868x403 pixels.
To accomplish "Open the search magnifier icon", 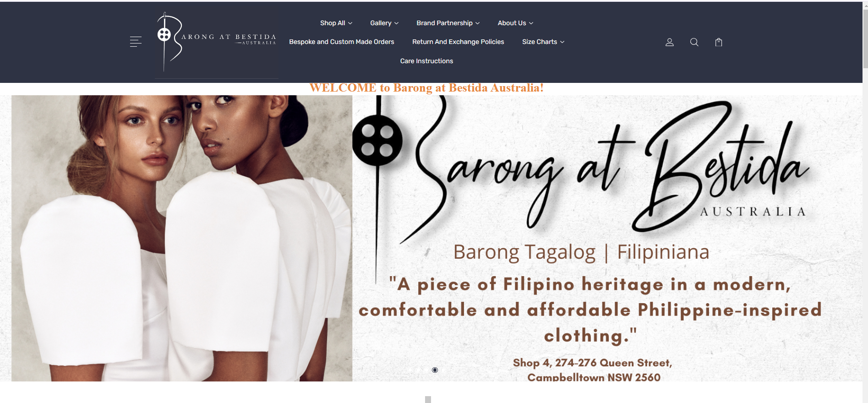I will pos(694,42).
